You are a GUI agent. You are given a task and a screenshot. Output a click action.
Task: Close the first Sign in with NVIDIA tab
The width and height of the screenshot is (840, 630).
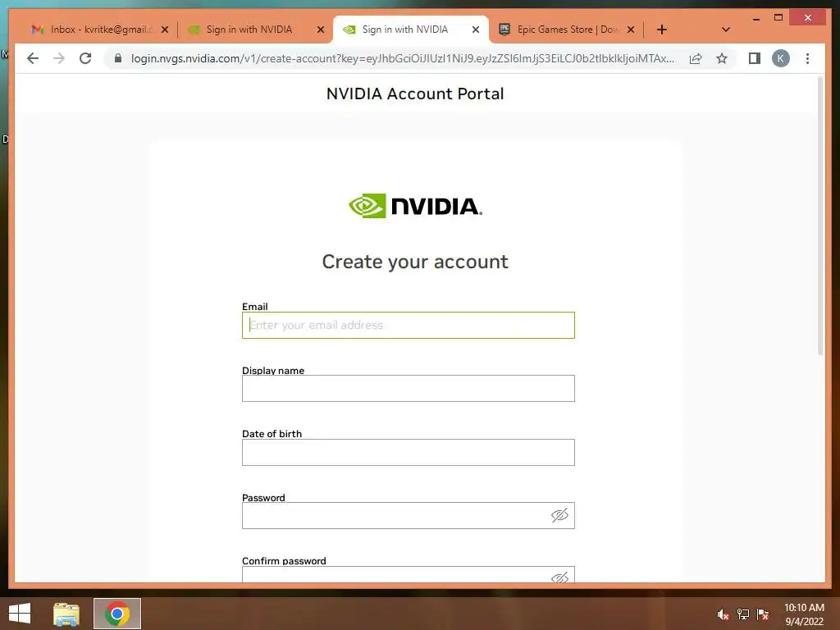[x=321, y=30]
